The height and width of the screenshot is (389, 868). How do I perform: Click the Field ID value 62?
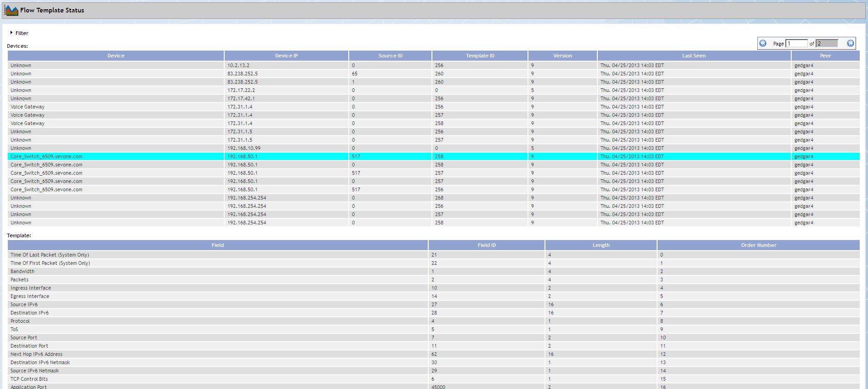coord(434,354)
